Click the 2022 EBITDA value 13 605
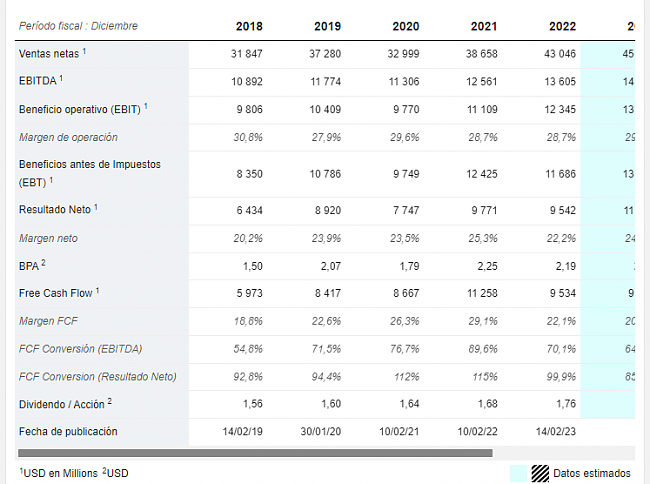The image size is (650, 484). 560,82
